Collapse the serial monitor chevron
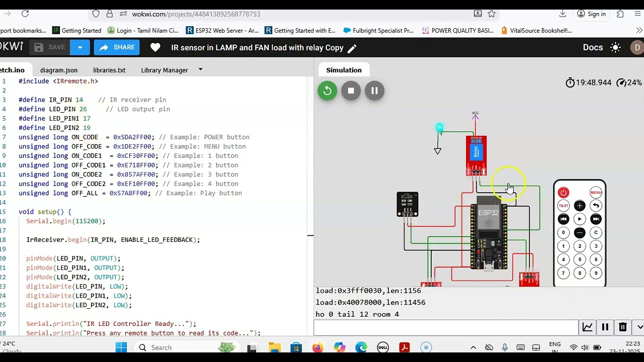This screenshot has width=644, height=362. pyautogui.click(x=639, y=327)
